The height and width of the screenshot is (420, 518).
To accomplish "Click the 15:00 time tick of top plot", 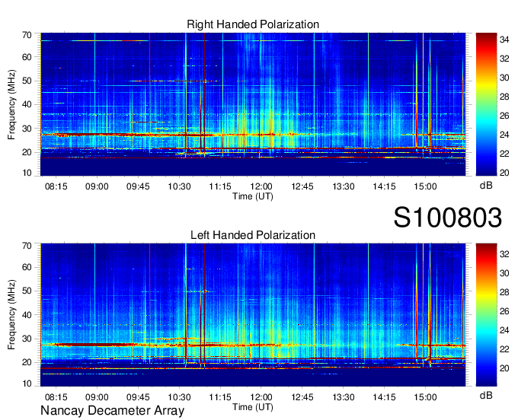I will point(425,186).
